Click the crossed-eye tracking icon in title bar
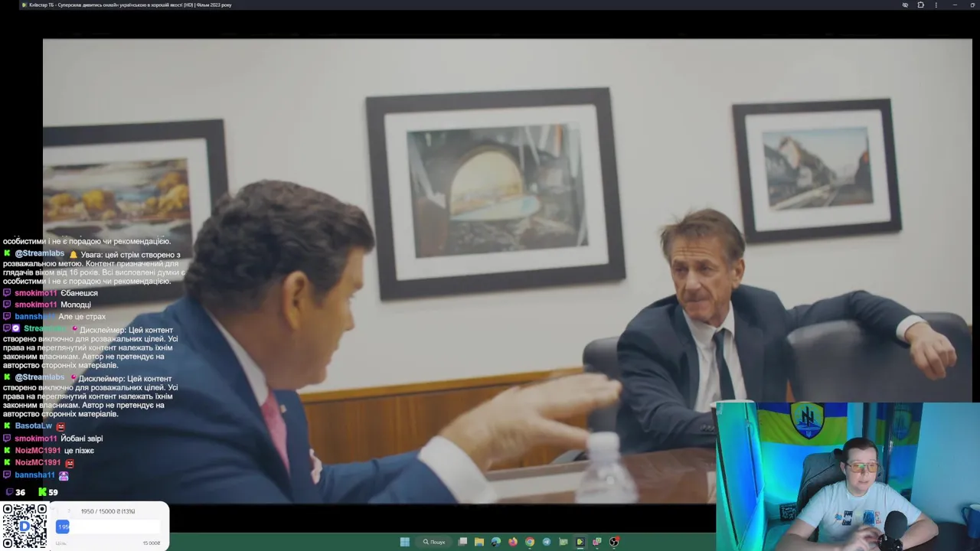 (905, 5)
